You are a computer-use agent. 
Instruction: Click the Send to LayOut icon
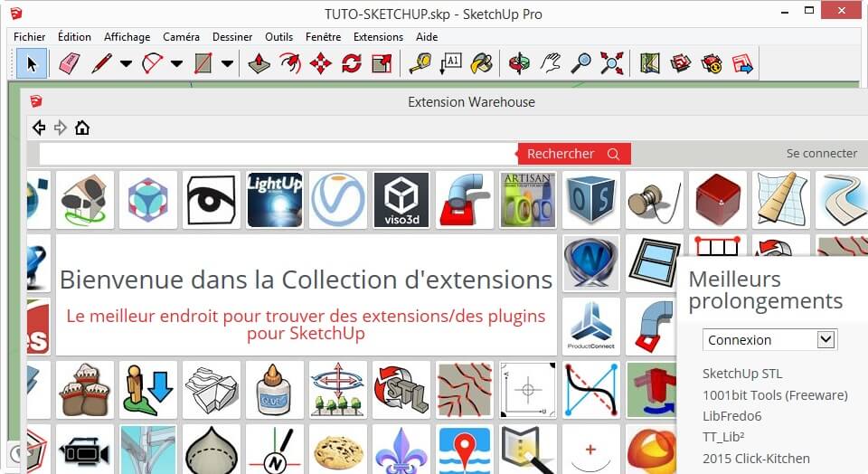(742, 63)
